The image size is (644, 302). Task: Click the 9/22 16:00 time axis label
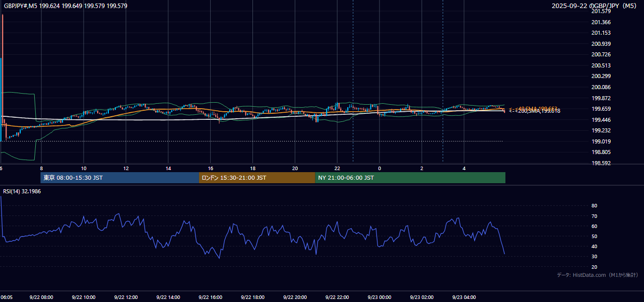[x=211, y=297]
